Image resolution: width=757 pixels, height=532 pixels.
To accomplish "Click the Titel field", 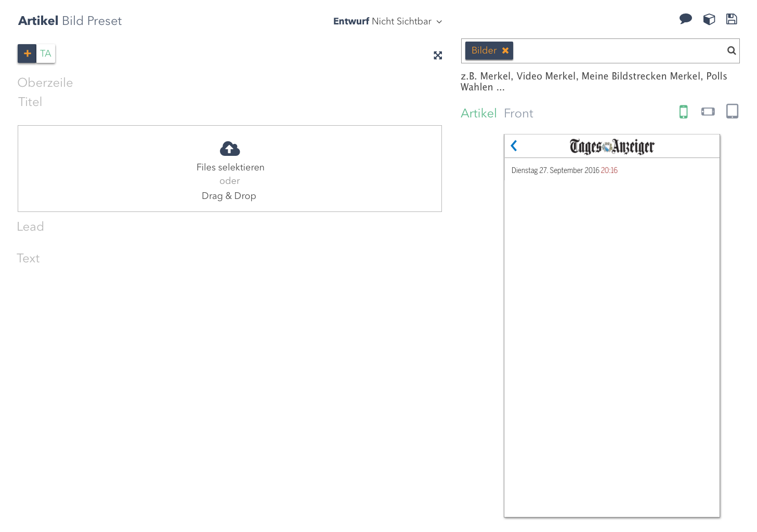I will [30, 102].
